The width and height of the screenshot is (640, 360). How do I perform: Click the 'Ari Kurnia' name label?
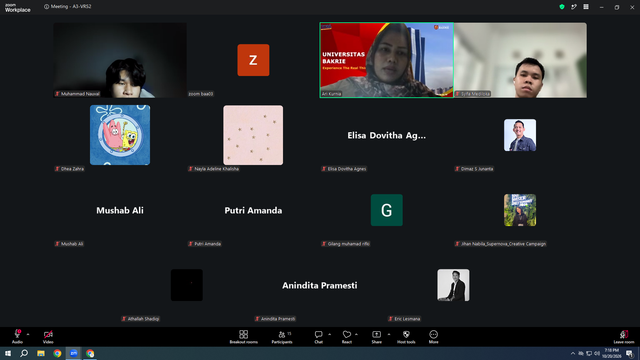331,94
